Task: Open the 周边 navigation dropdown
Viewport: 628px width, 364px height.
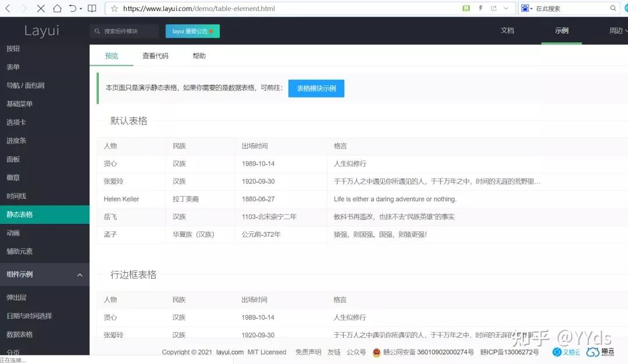Action: tap(618, 30)
